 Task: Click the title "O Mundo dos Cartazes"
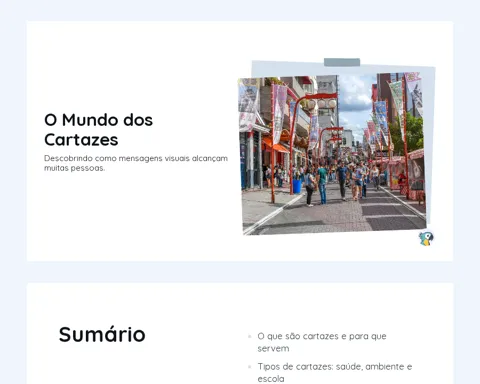coord(99,130)
